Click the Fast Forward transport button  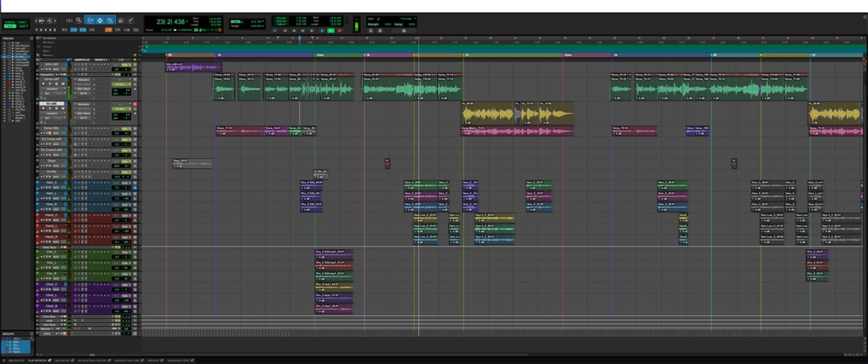(303, 31)
